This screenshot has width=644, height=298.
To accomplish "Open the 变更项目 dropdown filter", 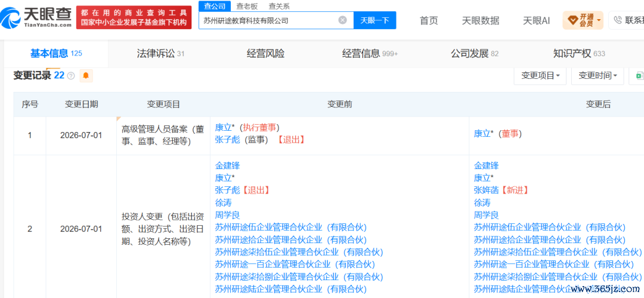I will click(x=540, y=76).
